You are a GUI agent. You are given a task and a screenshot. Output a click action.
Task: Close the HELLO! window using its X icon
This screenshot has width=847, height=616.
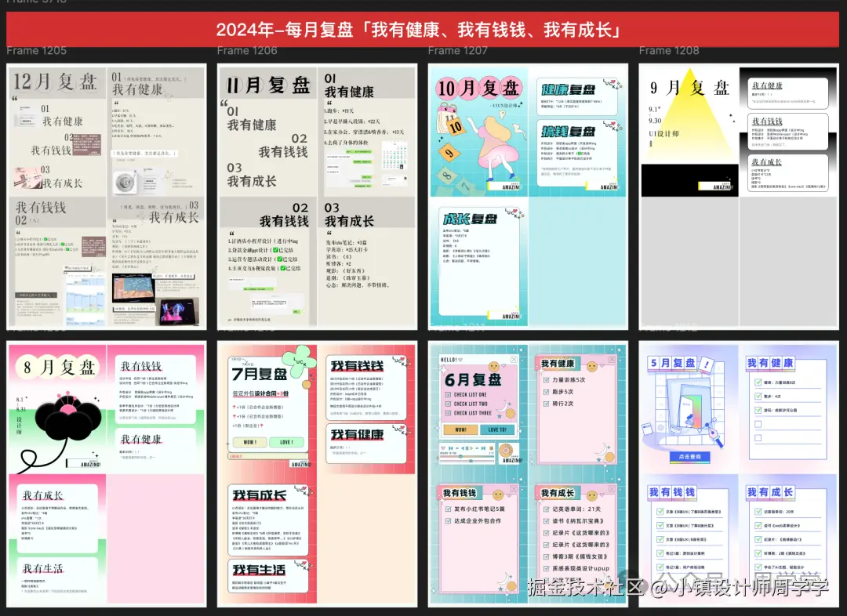click(514, 359)
